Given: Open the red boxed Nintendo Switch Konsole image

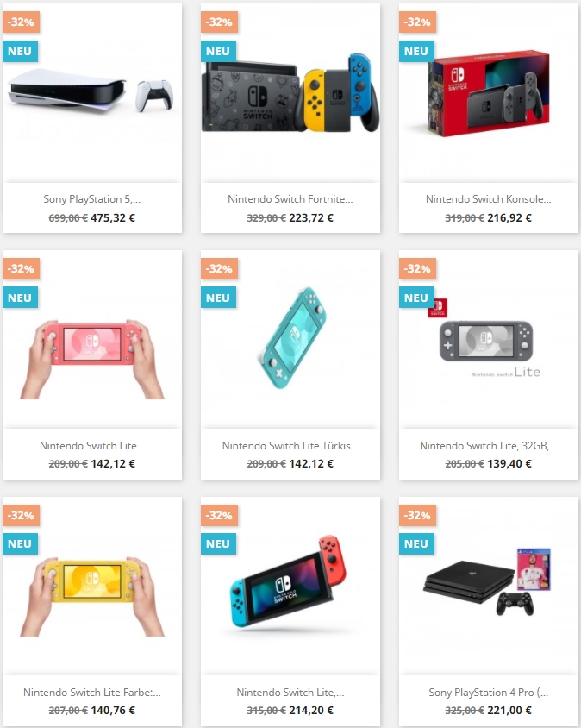Looking at the screenshot, I should pos(489,93).
